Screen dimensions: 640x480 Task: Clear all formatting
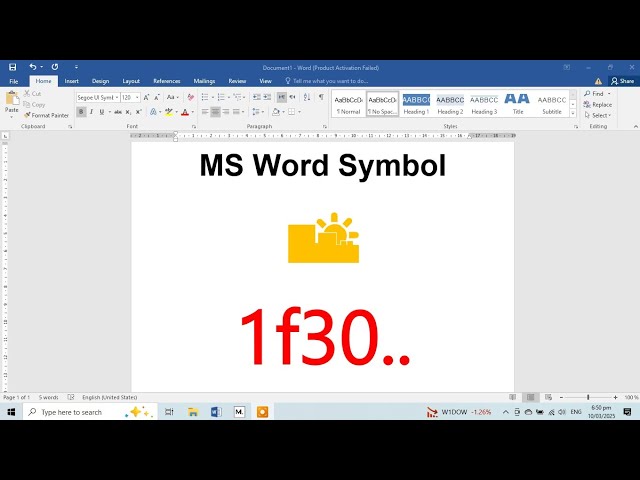190,98
